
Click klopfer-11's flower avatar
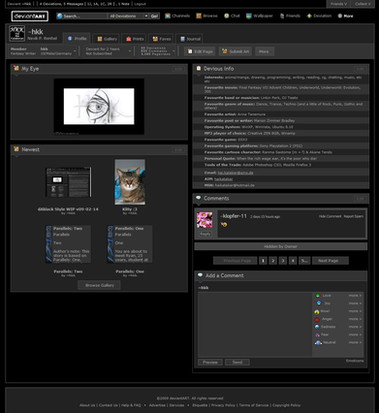click(x=205, y=220)
